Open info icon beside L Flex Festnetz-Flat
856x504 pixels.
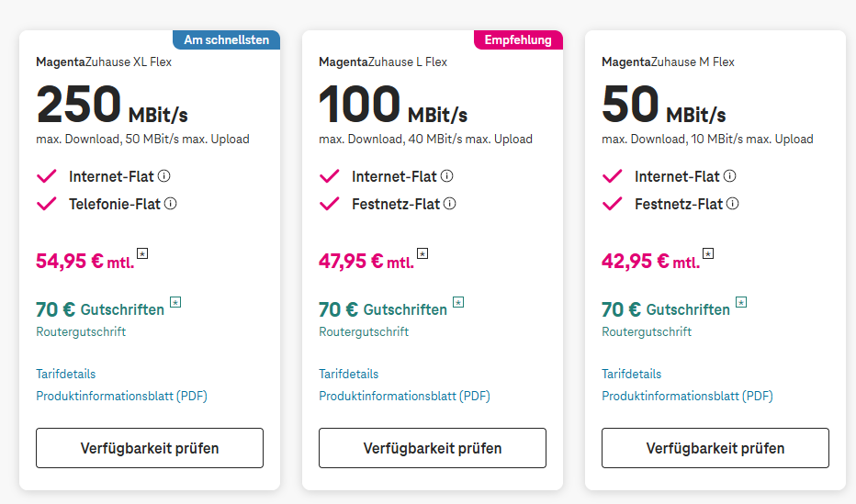click(449, 204)
